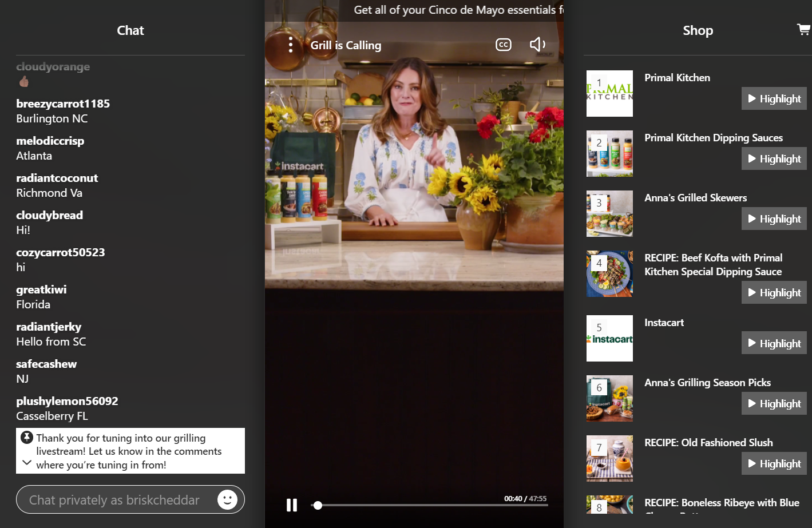This screenshot has width=812, height=528.
Task: Open the Instacart logo thumbnail
Action: click(x=609, y=338)
